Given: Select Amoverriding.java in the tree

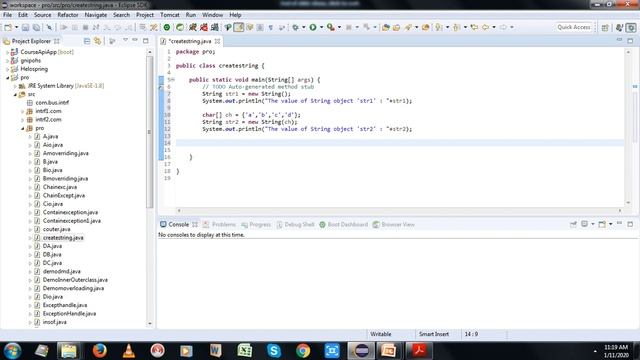Looking at the screenshot, I should [65, 153].
